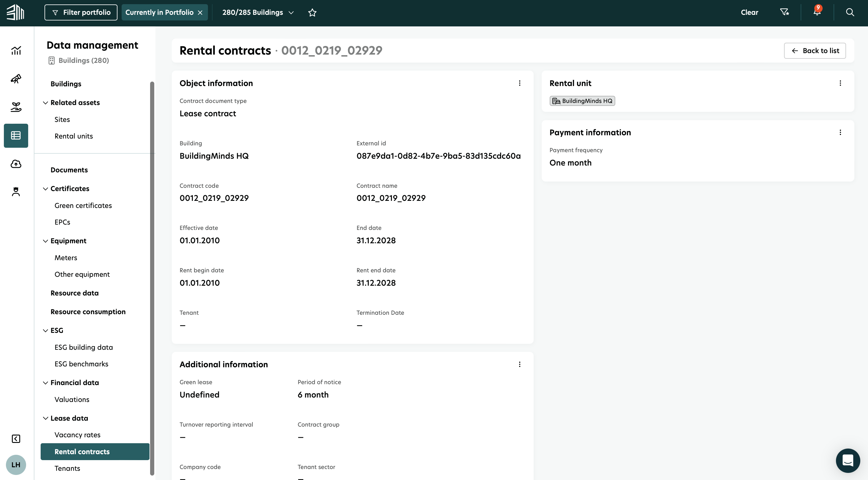
Task: Collapse the Related assets section
Action: coord(45,102)
